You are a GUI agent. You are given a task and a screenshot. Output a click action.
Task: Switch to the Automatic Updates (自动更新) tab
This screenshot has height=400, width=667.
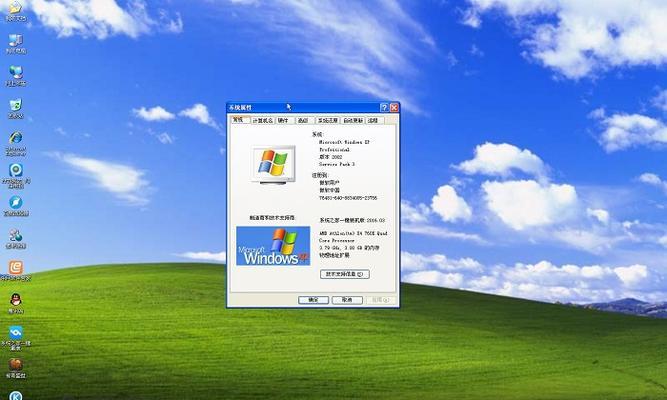[x=353, y=121]
